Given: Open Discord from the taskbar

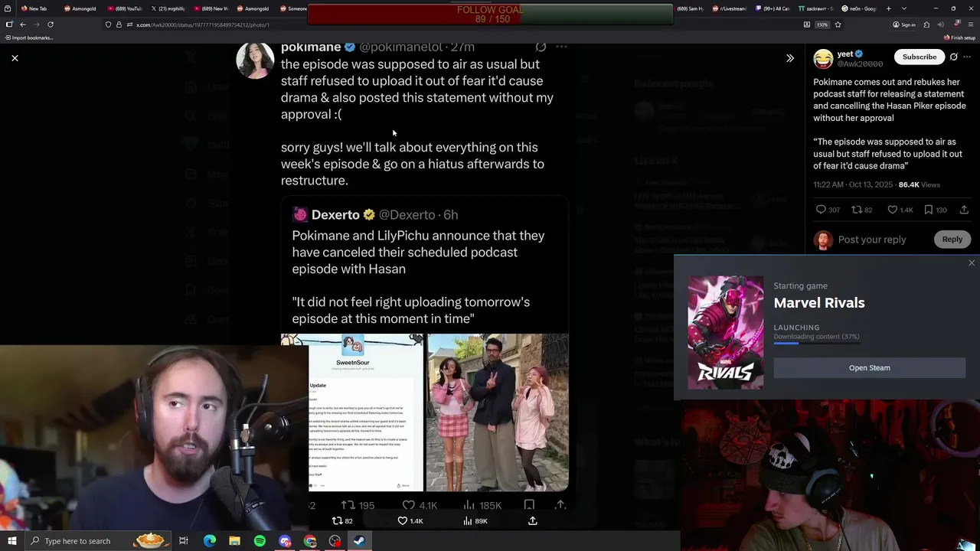Looking at the screenshot, I should pyautogui.click(x=285, y=541).
